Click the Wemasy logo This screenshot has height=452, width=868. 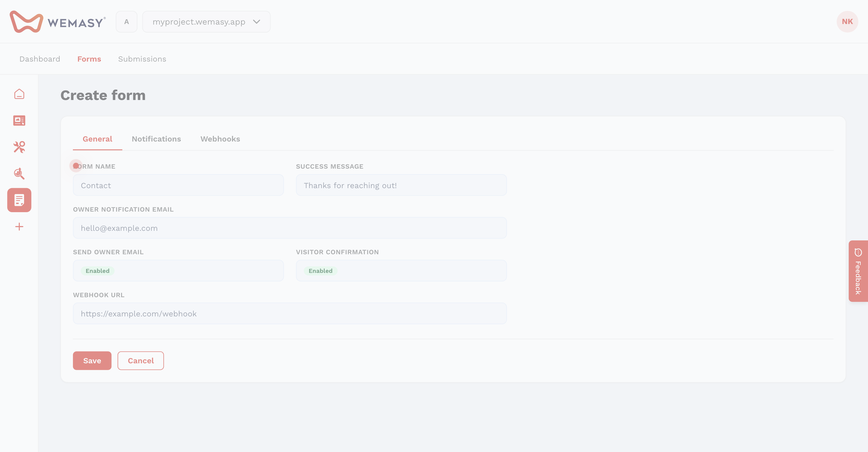coord(58,22)
